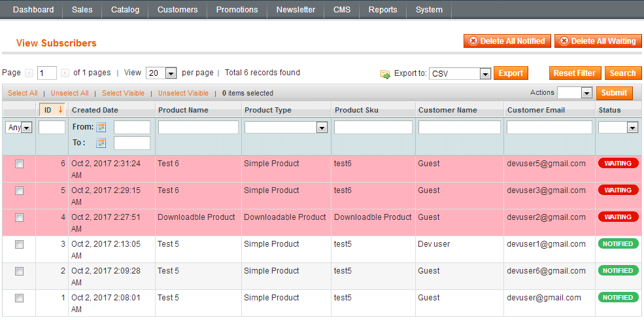
Task: Click the next page arrow icon
Action: (65, 73)
